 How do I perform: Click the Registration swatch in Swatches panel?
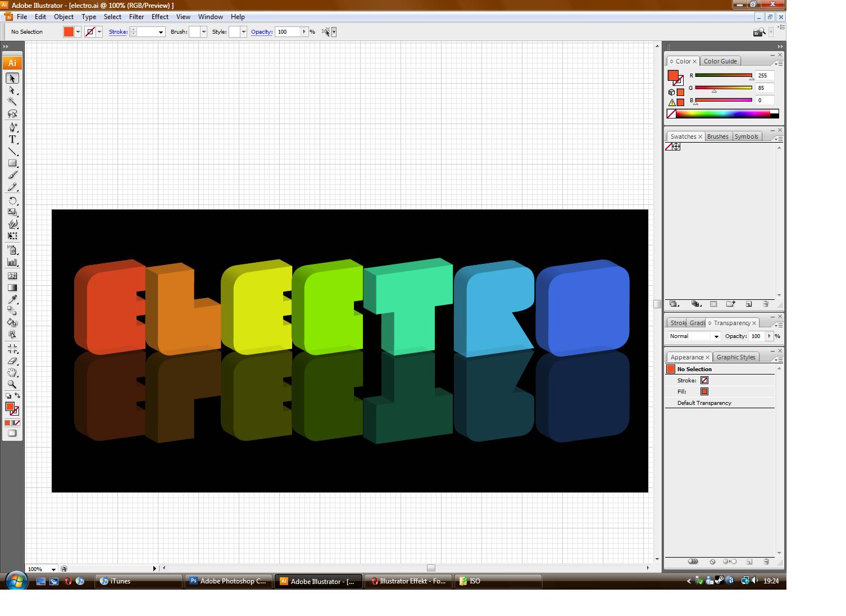[x=676, y=147]
